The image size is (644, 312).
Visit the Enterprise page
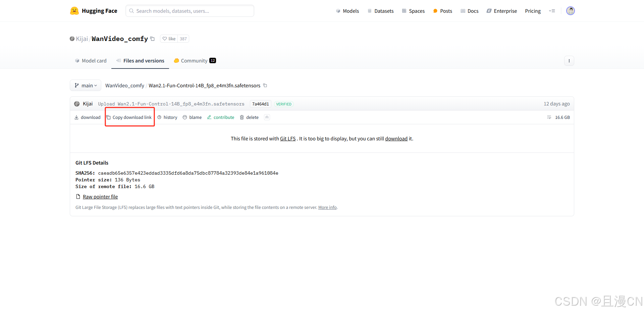pos(502,11)
